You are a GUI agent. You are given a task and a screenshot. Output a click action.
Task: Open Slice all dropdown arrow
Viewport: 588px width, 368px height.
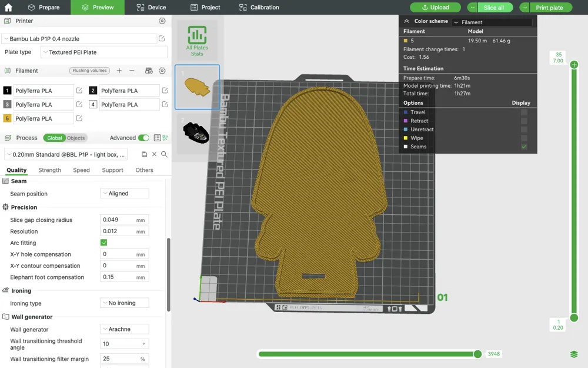[x=473, y=8]
